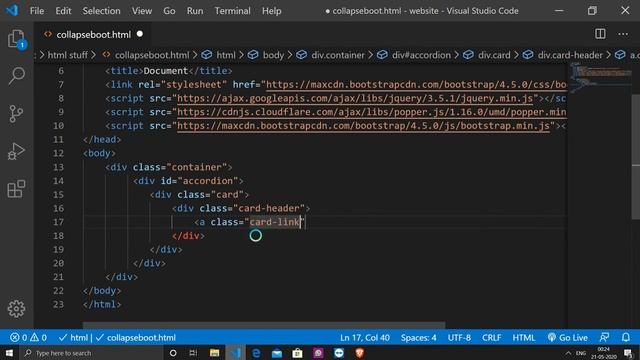Open the Go menu

pyautogui.click(x=169, y=11)
